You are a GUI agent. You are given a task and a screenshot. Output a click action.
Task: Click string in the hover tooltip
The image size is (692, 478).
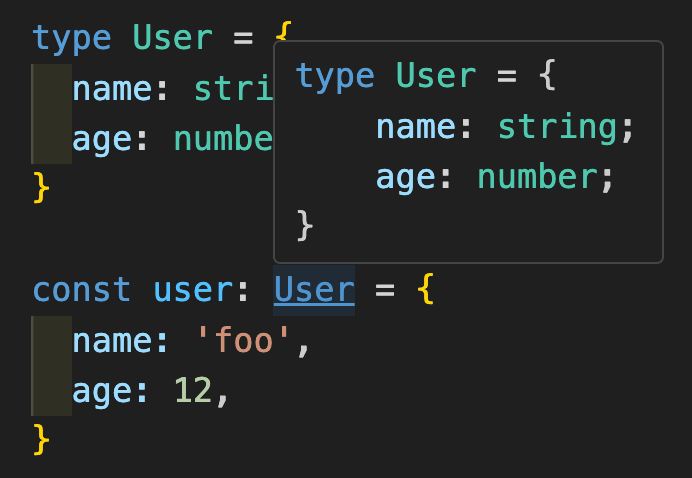[557, 127]
